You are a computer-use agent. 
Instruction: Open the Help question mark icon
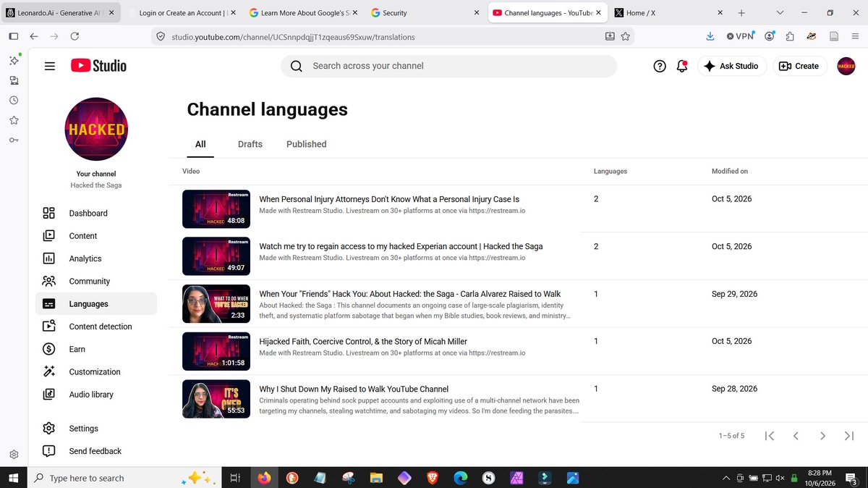(x=660, y=66)
